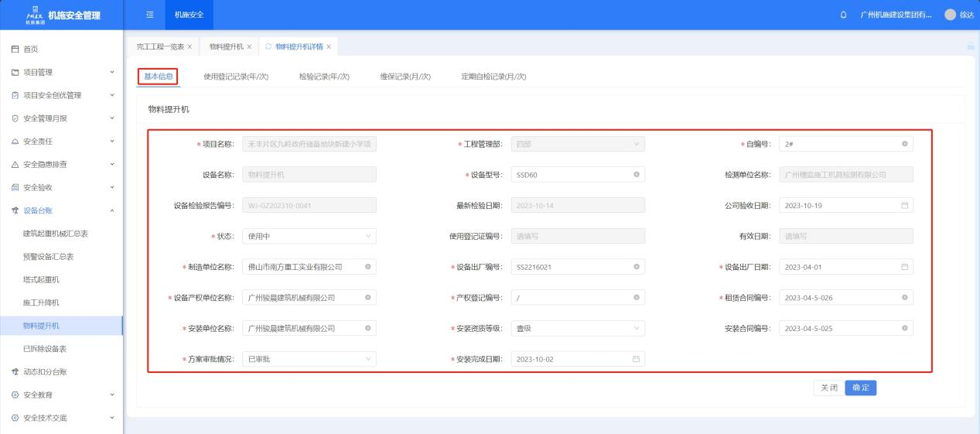Clear the 自编号 field with its clear icon
The height and width of the screenshot is (434, 980).
coord(904,145)
